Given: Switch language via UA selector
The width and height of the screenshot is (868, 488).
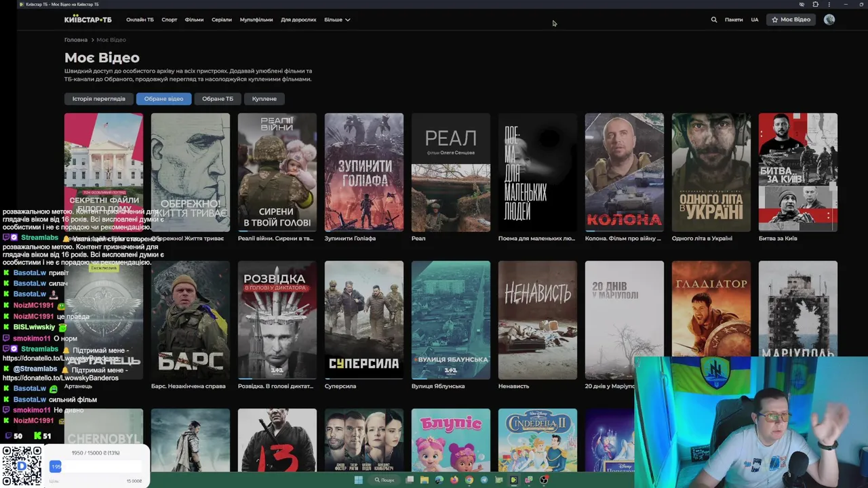Looking at the screenshot, I should point(755,20).
